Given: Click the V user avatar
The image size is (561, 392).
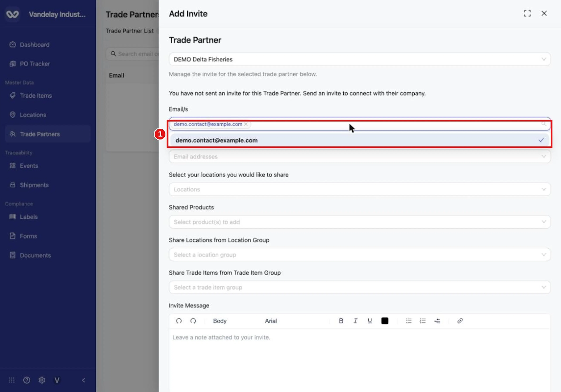Looking at the screenshot, I should click(57, 380).
